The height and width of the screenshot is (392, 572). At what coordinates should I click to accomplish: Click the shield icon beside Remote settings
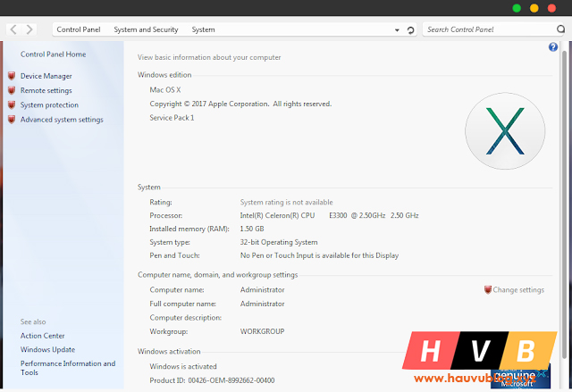coord(12,90)
